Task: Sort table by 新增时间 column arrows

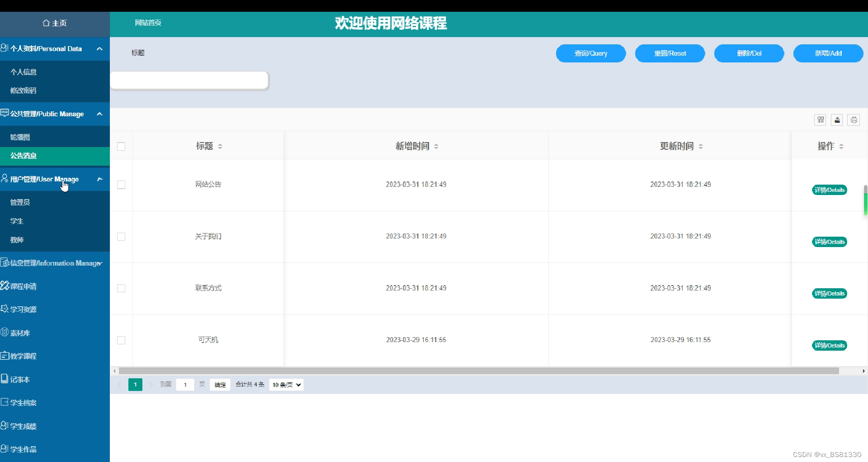Action: [x=436, y=146]
